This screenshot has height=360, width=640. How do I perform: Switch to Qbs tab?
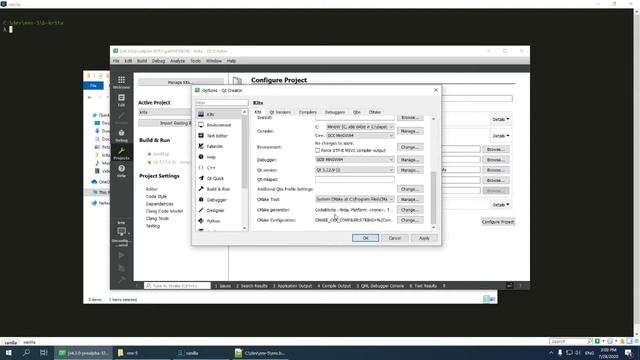357,112
